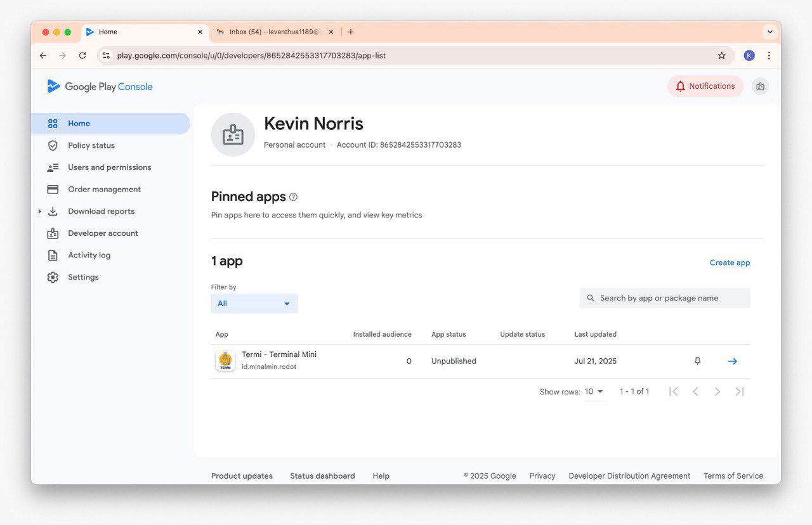The height and width of the screenshot is (525, 812).
Task: Bookmark page with star icon
Action: point(721,56)
